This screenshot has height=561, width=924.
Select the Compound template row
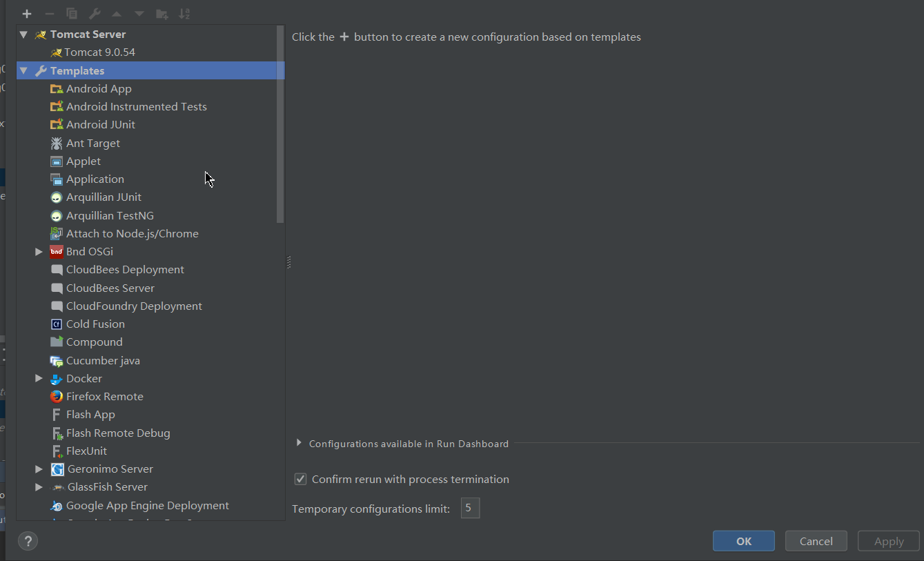[150, 342]
